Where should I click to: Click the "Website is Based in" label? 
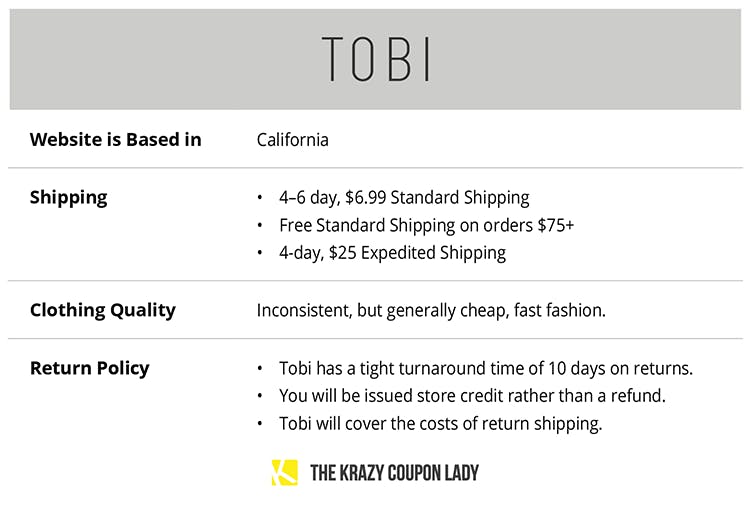tap(115, 140)
